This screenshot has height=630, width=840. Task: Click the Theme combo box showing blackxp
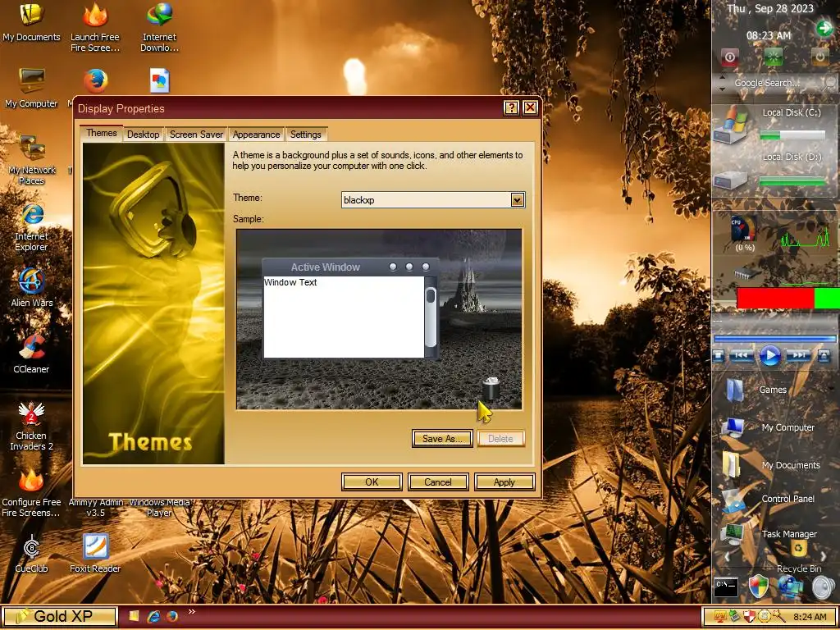(x=433, y=200)
